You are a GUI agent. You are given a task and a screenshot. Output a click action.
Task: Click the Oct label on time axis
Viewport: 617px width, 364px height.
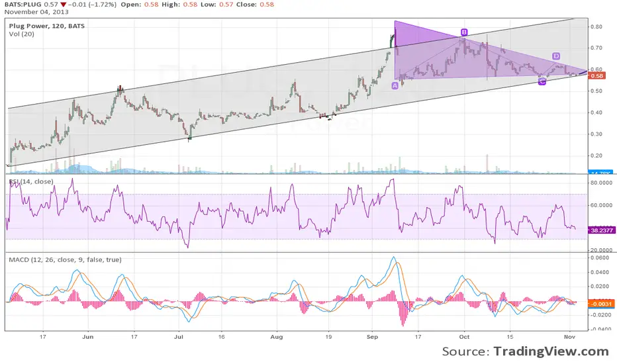click(464, 337)
